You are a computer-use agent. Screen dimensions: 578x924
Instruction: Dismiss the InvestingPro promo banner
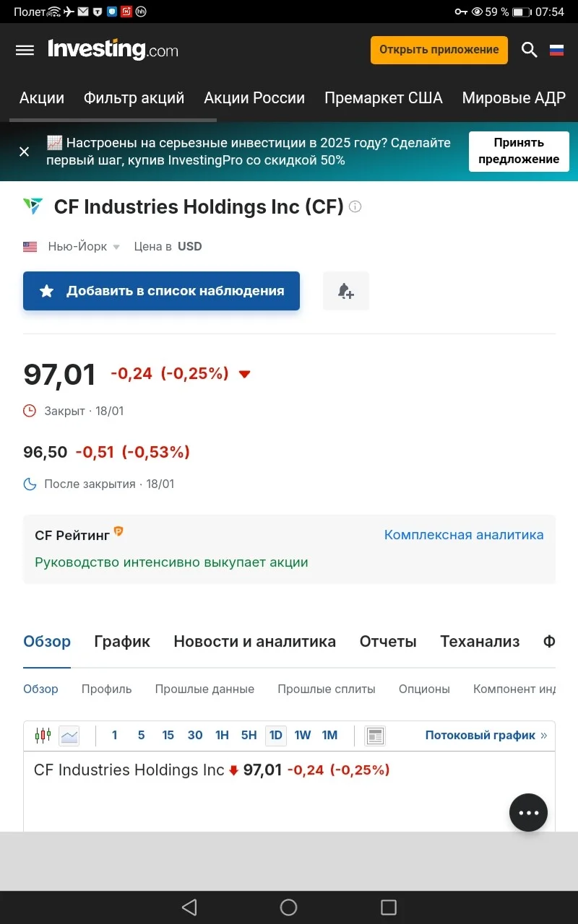click(x=24, y=152)
